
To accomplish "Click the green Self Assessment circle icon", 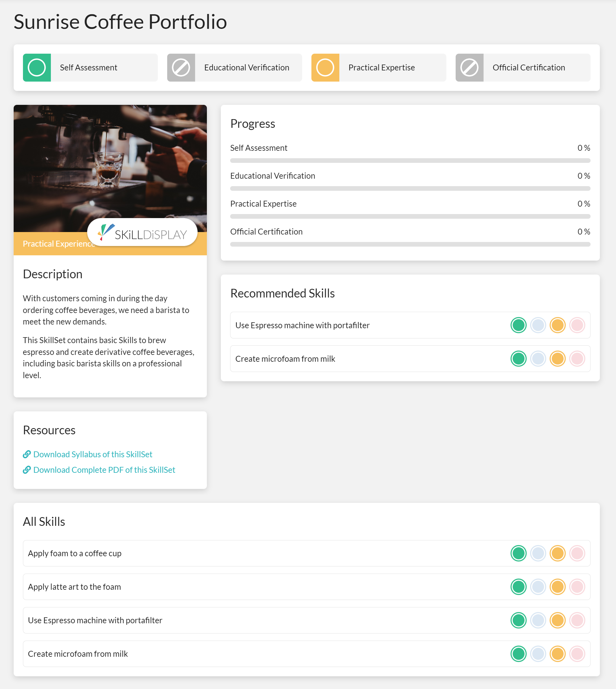I will (37, 67).
